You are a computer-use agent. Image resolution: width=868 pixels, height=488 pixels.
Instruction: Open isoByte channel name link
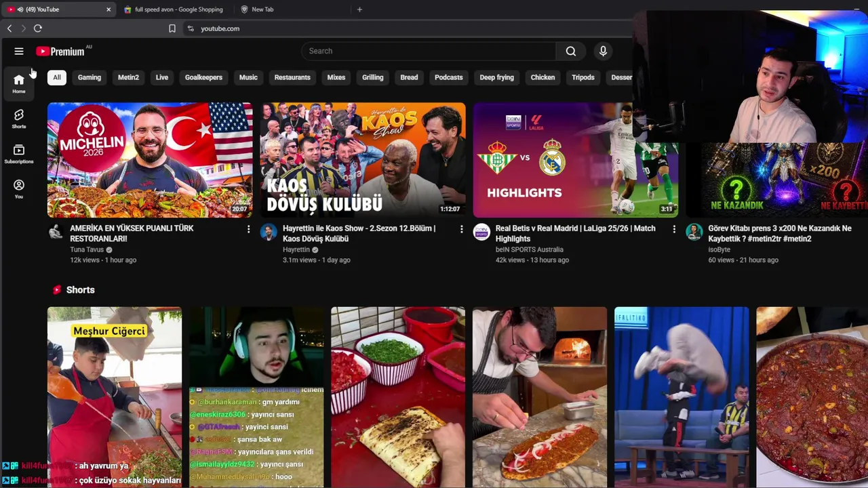coord(719,249)
